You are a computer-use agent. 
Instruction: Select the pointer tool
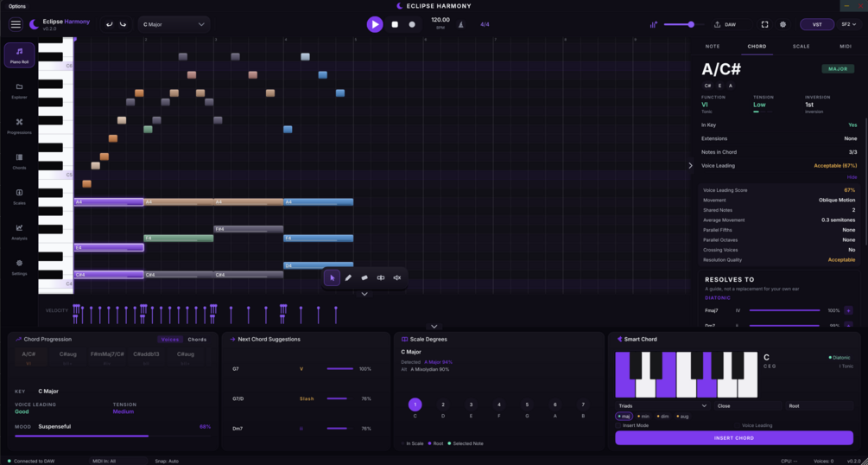[333, 277]
